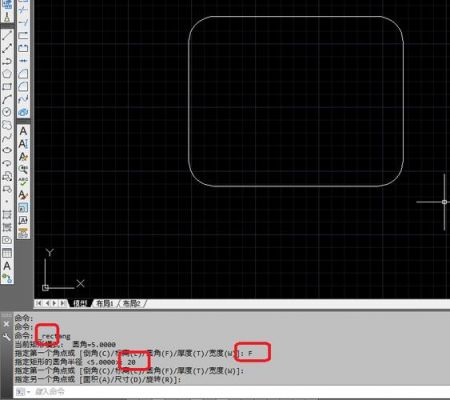Select the Scale Text tool
Viewport: 450px width, 400px height.
23,207
